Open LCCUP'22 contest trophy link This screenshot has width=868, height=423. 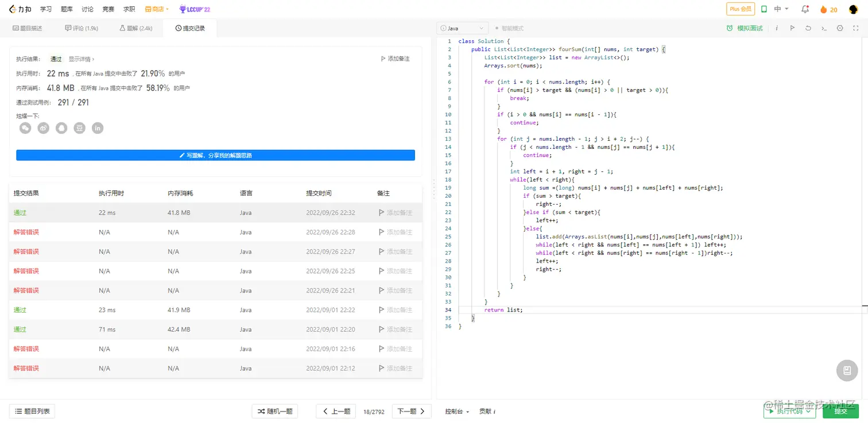coord(195,9)
